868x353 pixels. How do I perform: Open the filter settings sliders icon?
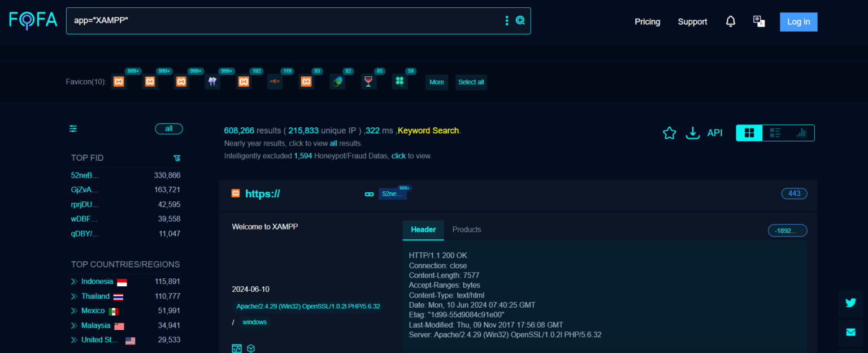coord(73,129)
